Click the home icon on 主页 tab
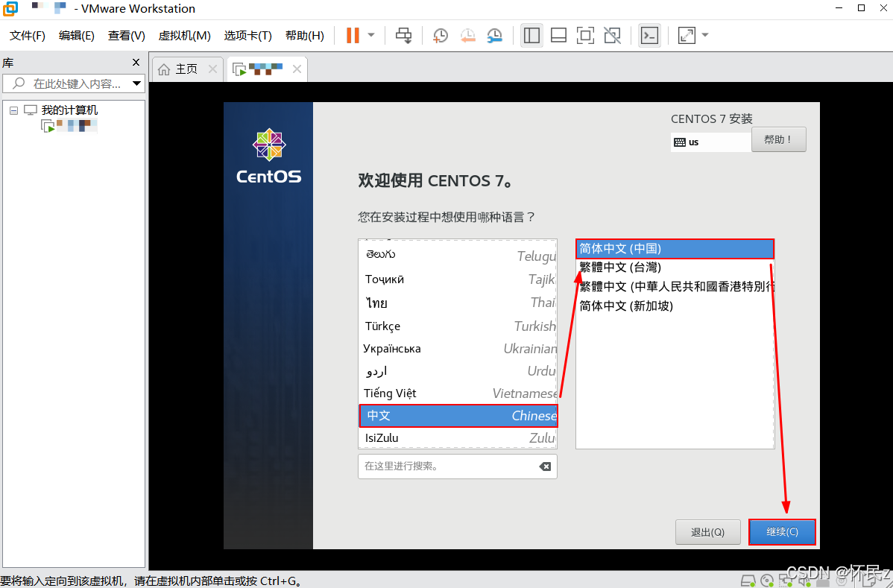 pyautogui.click(x=164, y=69)
